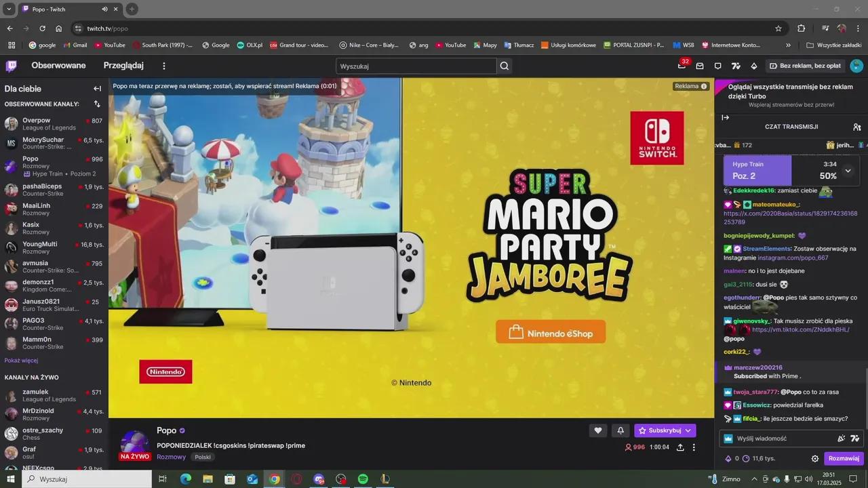Open Spotify from the taskbar
Image resolution: width=868 pixels, height=488 pixels.
(363, 479)
